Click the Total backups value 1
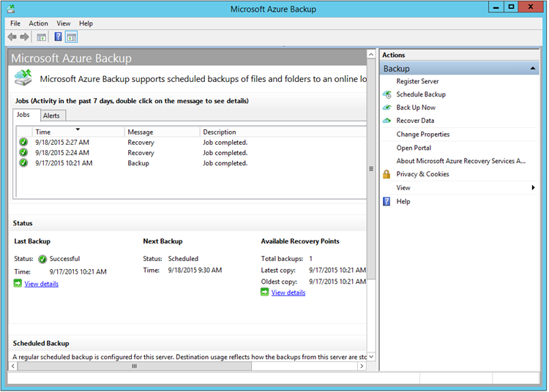Viewport: 549px width, 392px height. 310,259
